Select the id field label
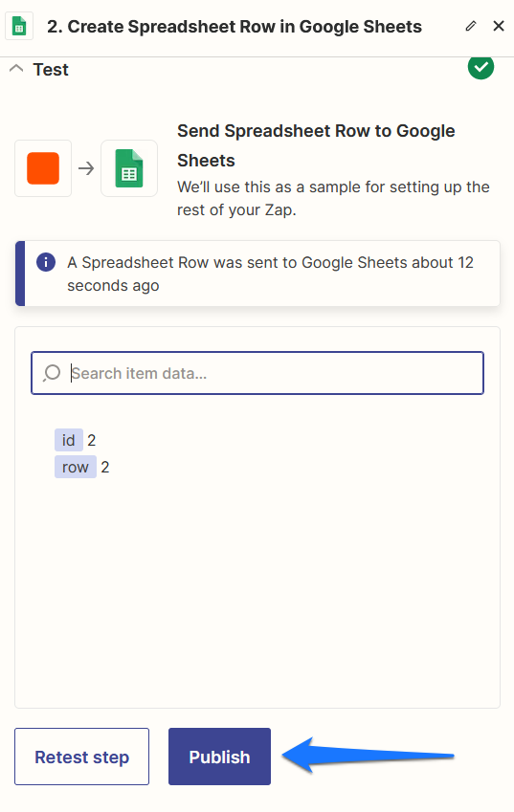Image resolution: width=514 pixels, height=812 pixels. point(69,440)
